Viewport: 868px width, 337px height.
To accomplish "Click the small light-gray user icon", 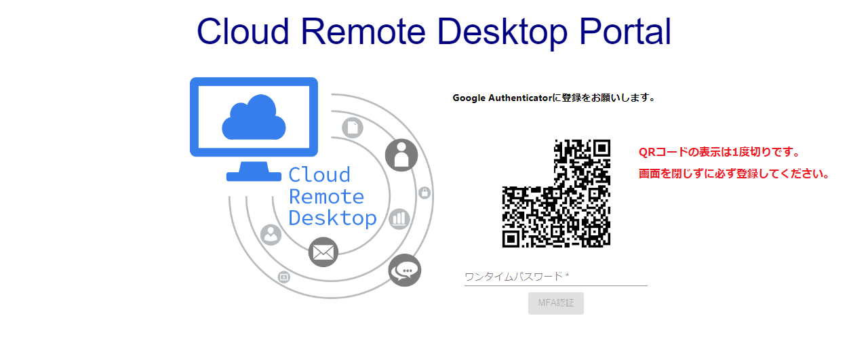I will (x=271, y=235).
